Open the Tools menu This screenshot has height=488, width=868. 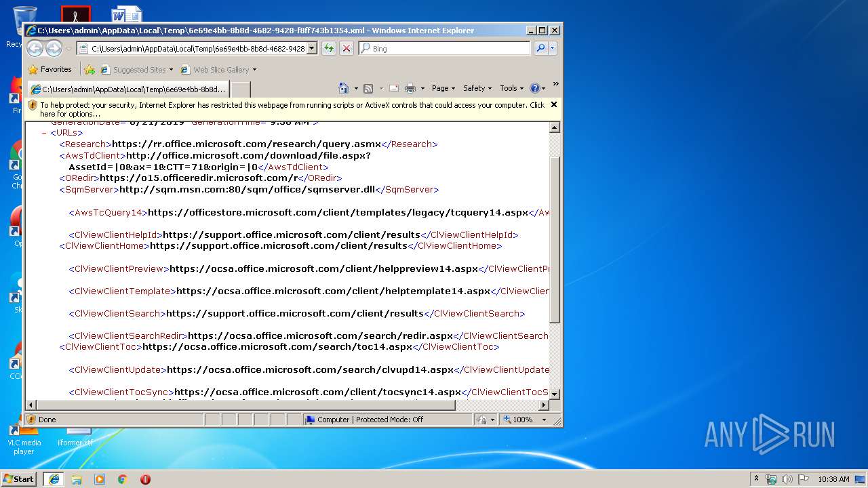click(x=512, y=88)
